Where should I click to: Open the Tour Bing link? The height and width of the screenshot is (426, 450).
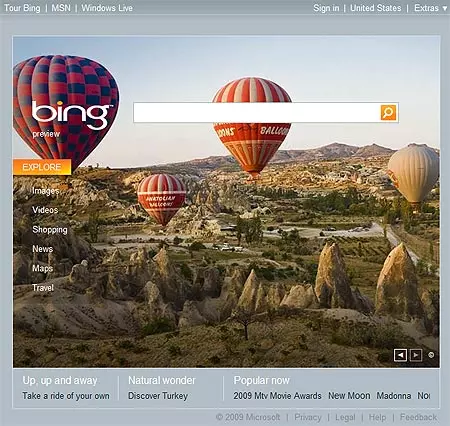22,8
